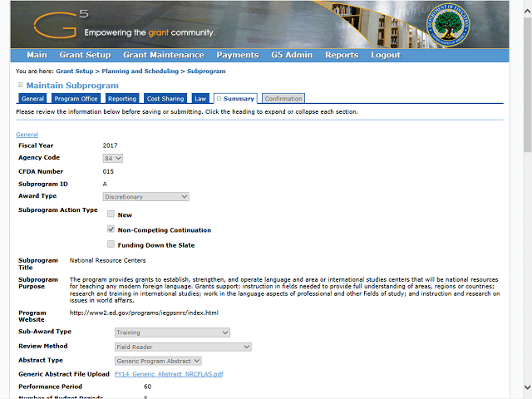Image resolution: width=532 pixels, height=399 pixels.
Task: Click the scrollbar up arrow
Action: tap(527, 11)
